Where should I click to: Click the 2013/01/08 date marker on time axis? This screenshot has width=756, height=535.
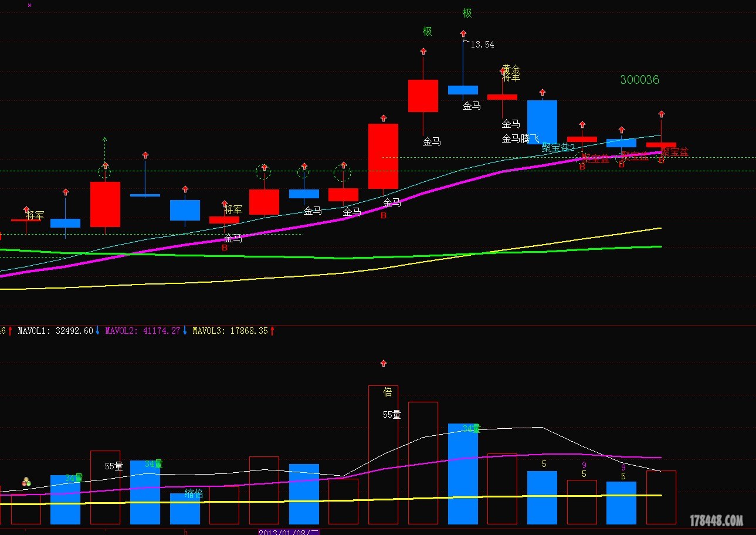[289, 532]
